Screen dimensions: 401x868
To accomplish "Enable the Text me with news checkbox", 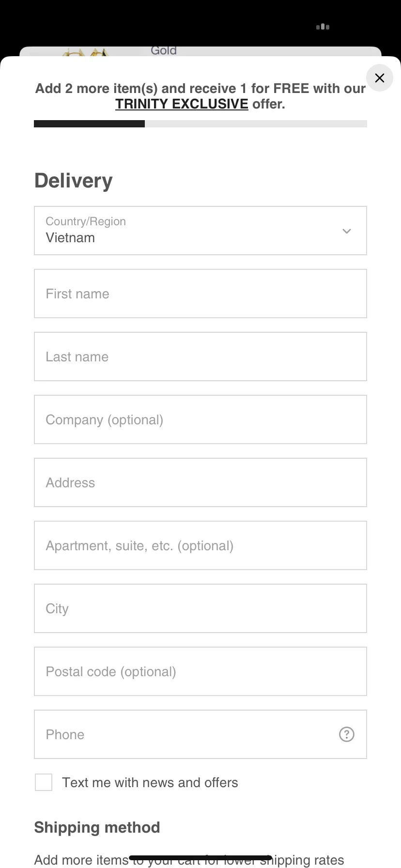I will pyautogui.click(x=44, y=782).
